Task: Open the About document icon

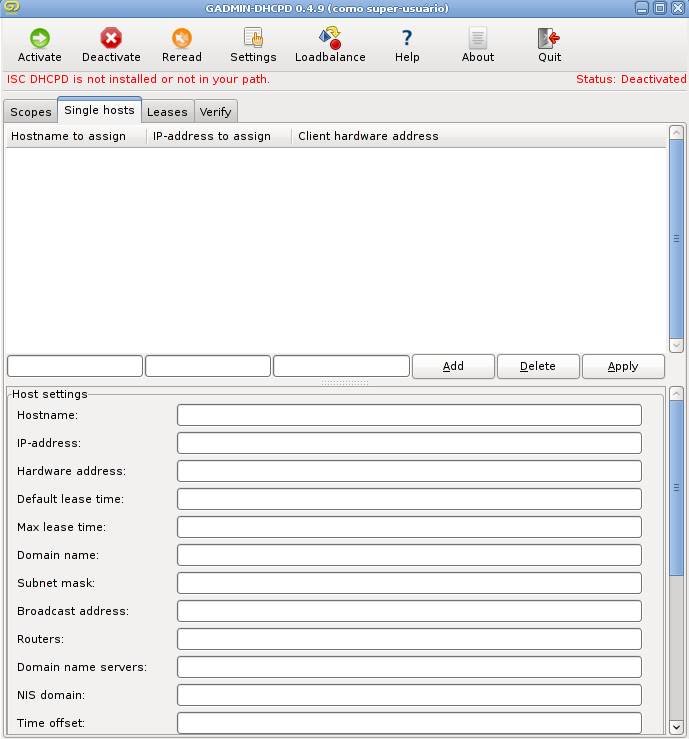Action: tap(478, 38)
